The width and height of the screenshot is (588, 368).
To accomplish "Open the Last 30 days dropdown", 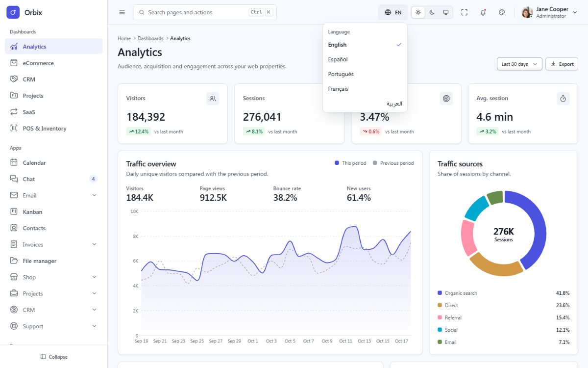I will click(519, 64).
